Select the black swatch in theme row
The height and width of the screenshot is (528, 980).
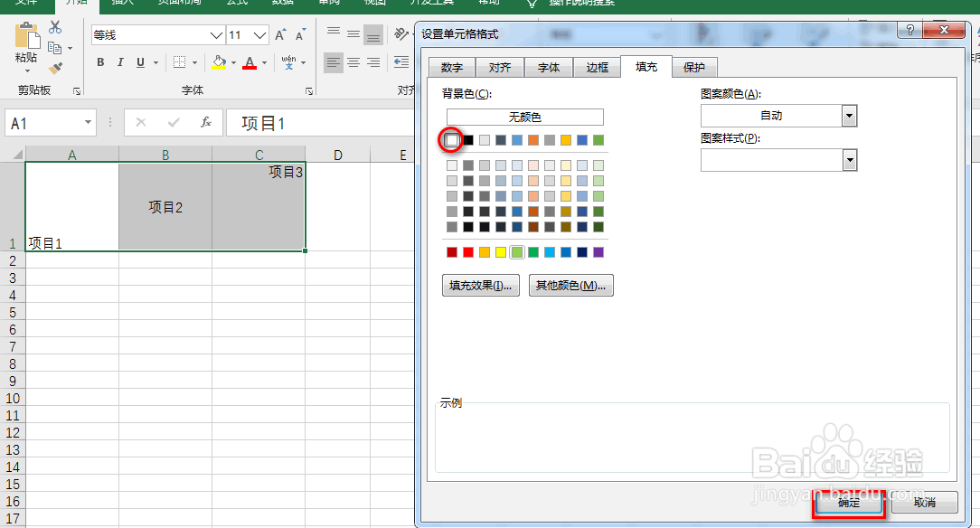point(468,140)
